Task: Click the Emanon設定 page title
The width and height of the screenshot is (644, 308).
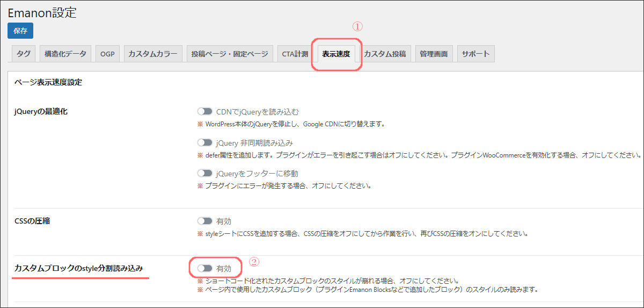Action: coord(42,13)
